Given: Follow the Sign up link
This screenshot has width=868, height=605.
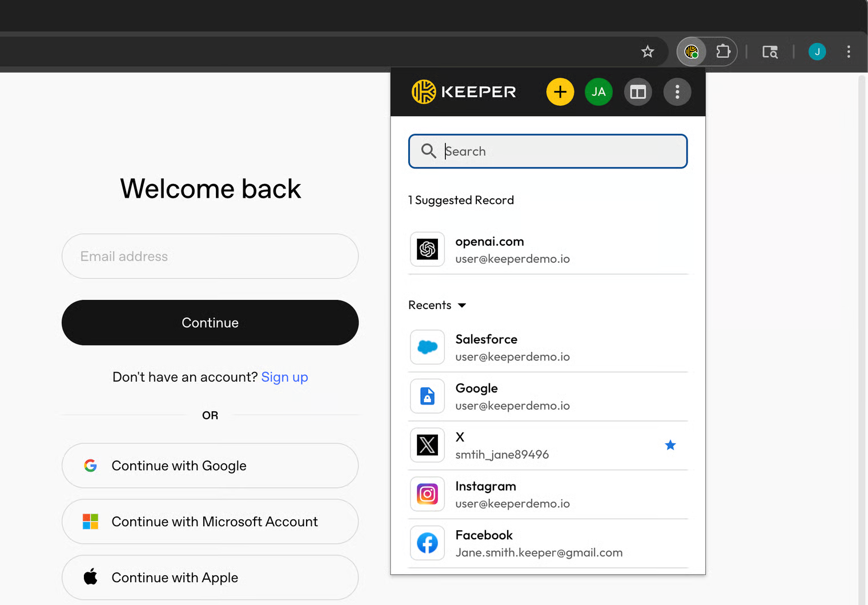Looking at the screenshot, I should (284, 377).
